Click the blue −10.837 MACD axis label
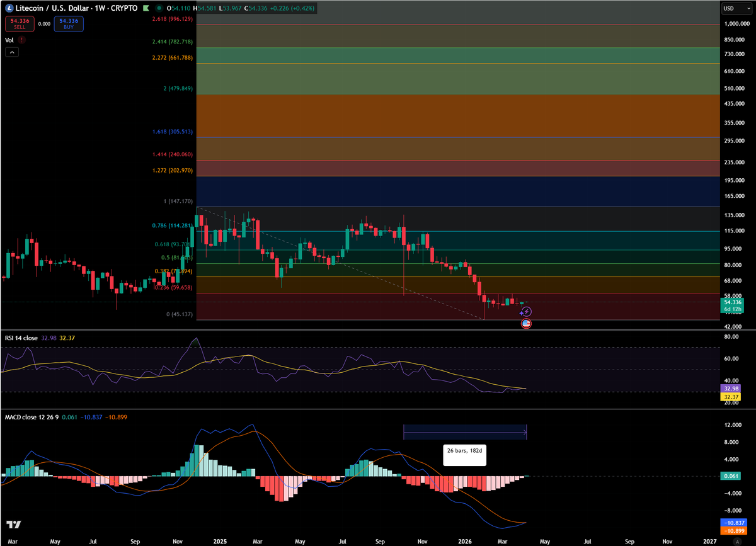The image size is (756, 546). point(733,523)
